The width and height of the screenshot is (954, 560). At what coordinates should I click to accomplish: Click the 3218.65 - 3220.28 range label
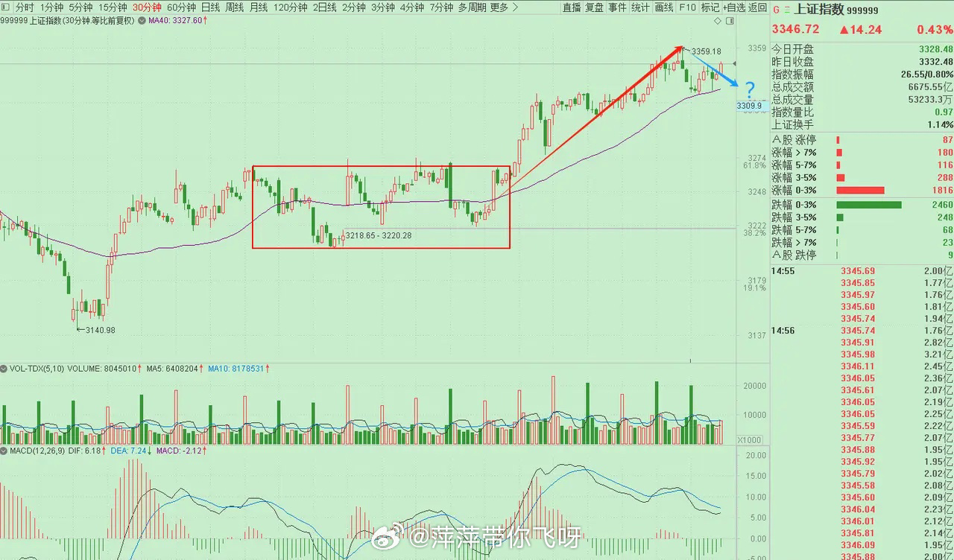pyautogui.click(x=379, y=235)
